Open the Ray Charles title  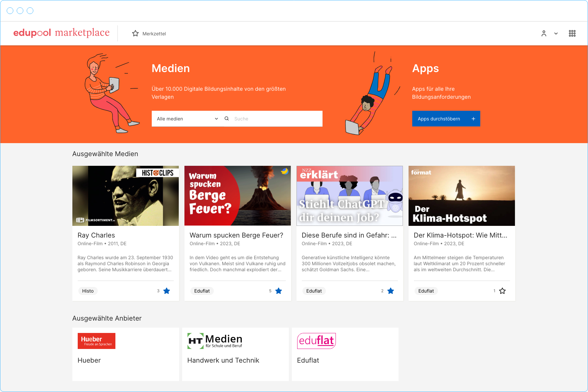pos(96,235)
